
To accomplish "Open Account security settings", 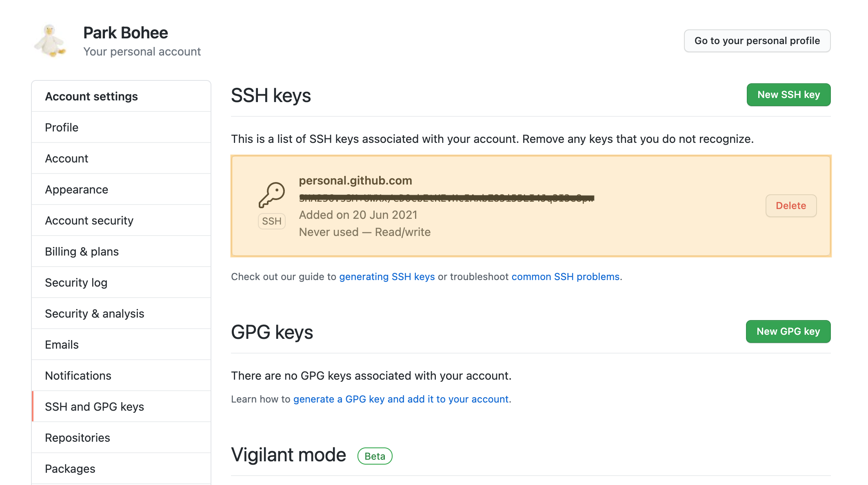I will click(89, 220).
